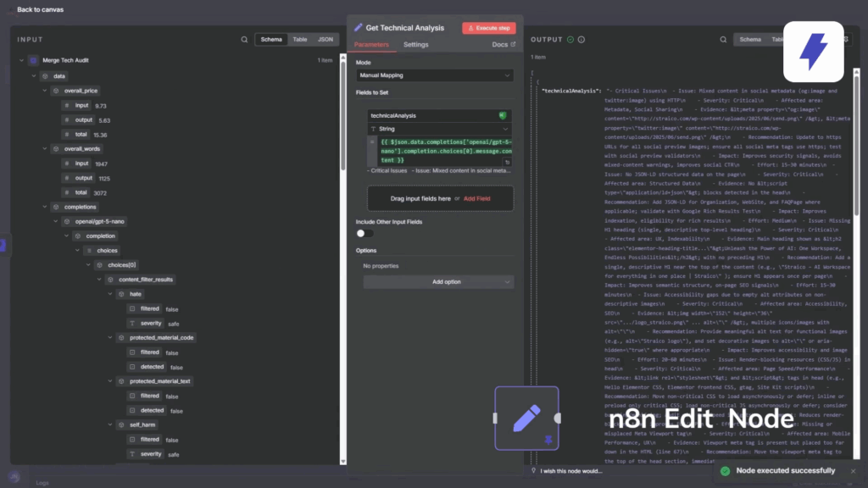Switch INPUT view to Table tab

click(300, 40)
